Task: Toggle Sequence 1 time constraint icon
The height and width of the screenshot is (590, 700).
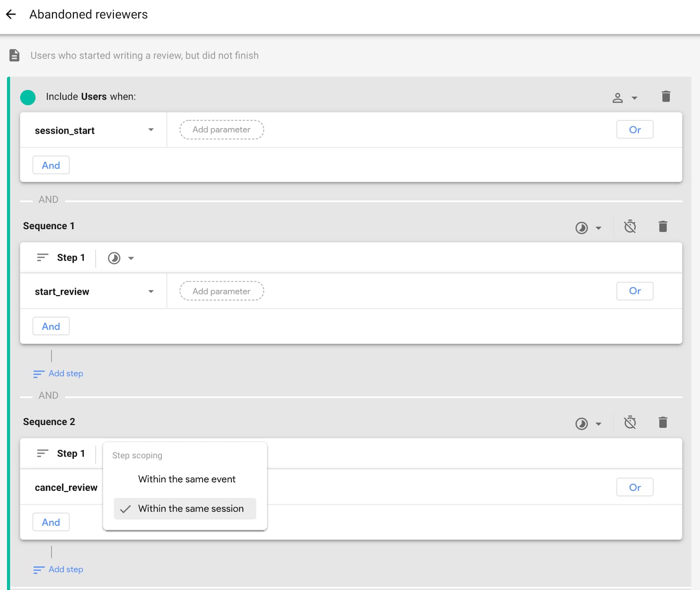Action: [x=630, y=227]
